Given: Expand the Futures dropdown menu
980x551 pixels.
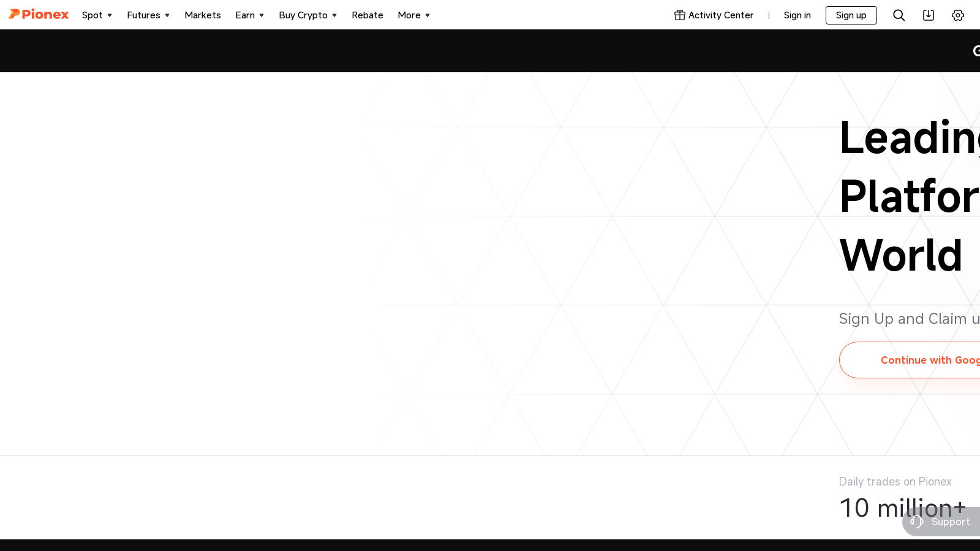Looking at the screenshot, I should [148, 15].
